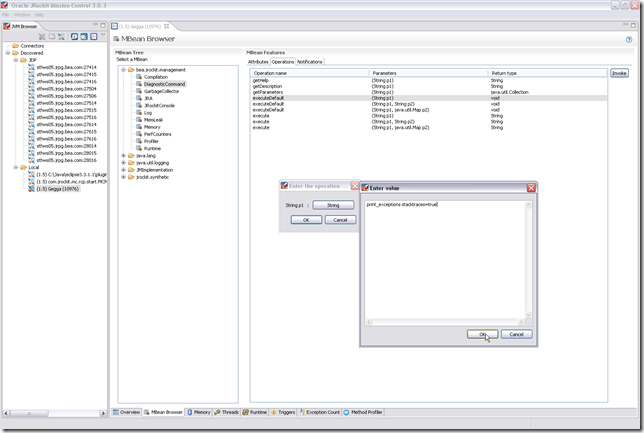Click the blue chart icon in JVM Browser toolbar
Viewport: 644px width, 433px height.
coord(94,37)
